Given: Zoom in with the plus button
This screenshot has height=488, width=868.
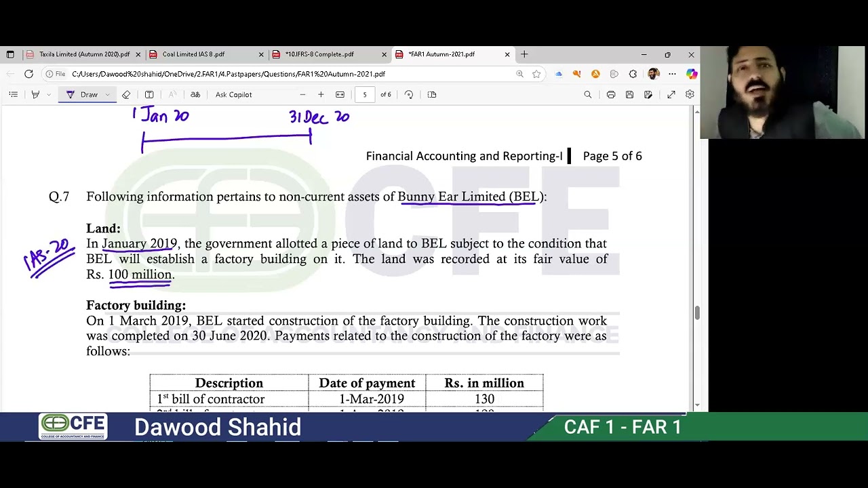Looking at the screenshot, I should click(x=321, y=95).
